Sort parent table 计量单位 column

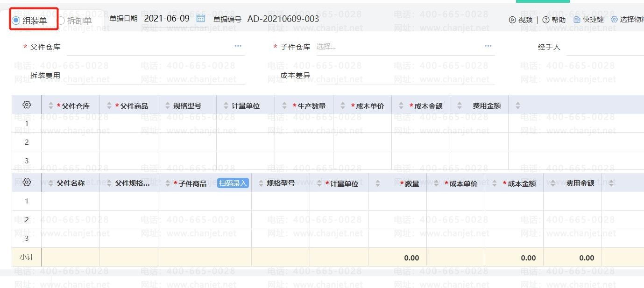point(226,106)
